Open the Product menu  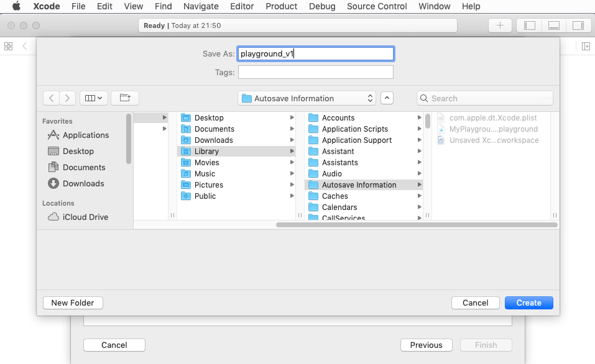tap(281, 6)
